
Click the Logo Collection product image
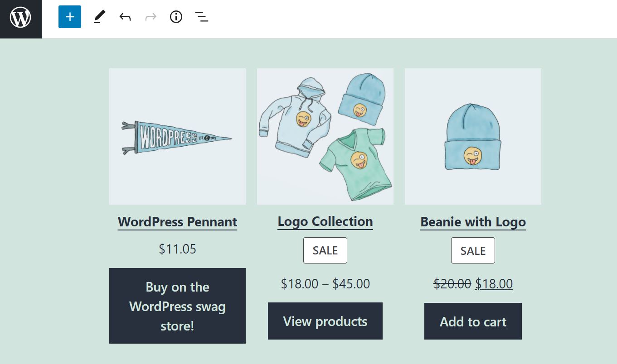click(325, 136)
